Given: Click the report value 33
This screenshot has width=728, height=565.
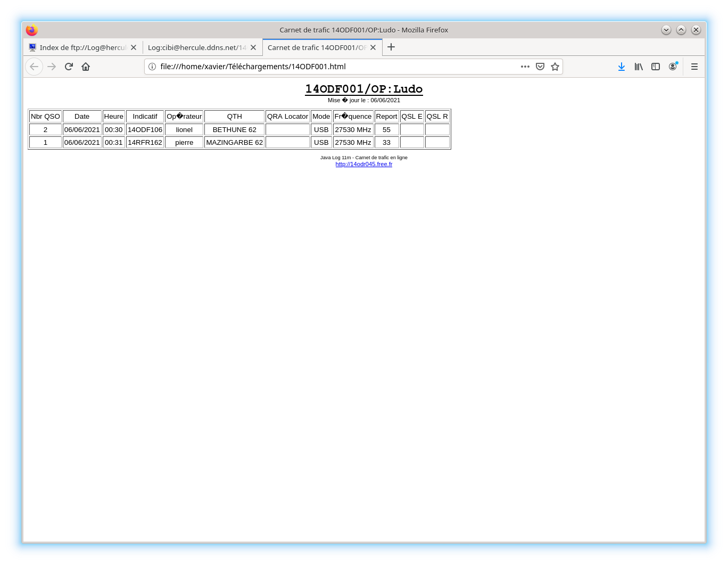Looking at the screenshot, I should tap(386, 142).
